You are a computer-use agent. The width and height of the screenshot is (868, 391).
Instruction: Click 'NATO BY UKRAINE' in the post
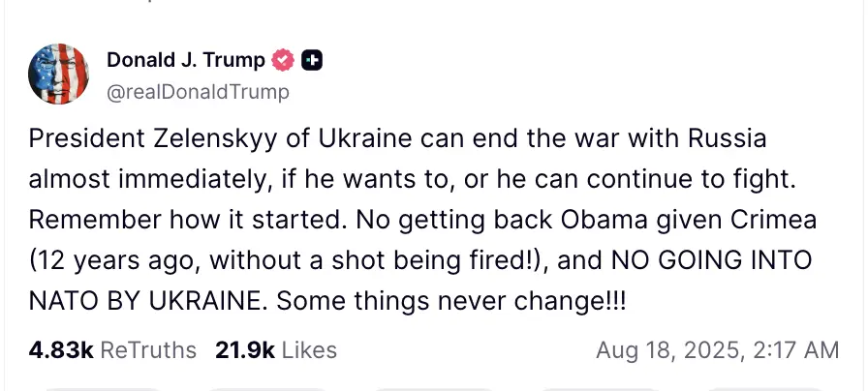[145, 300]
